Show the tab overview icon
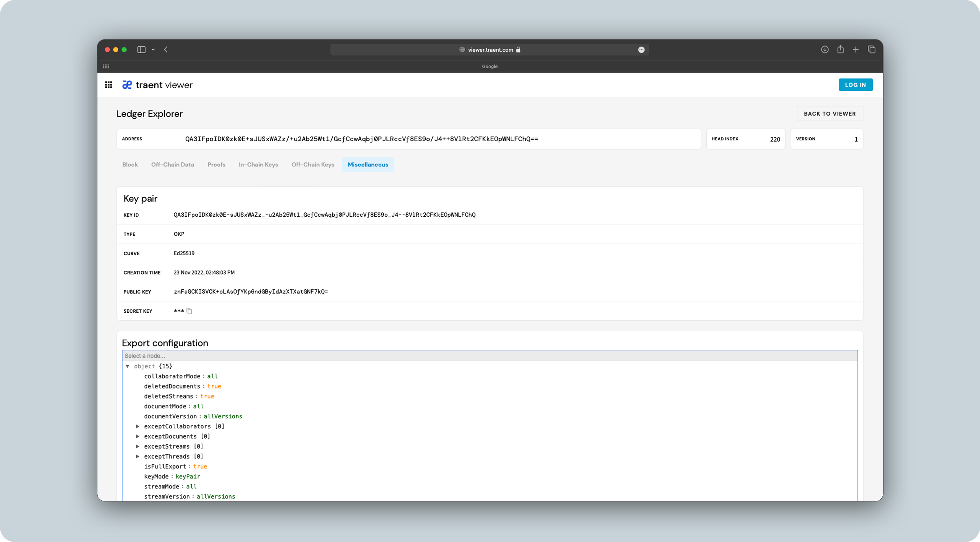980x542 pixels. (872, 49)
